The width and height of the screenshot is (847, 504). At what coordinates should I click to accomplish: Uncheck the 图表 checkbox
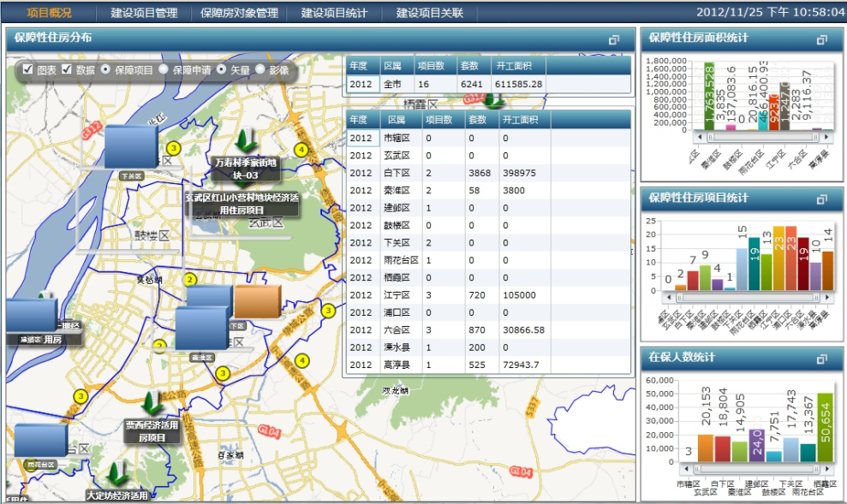point(27,69)
